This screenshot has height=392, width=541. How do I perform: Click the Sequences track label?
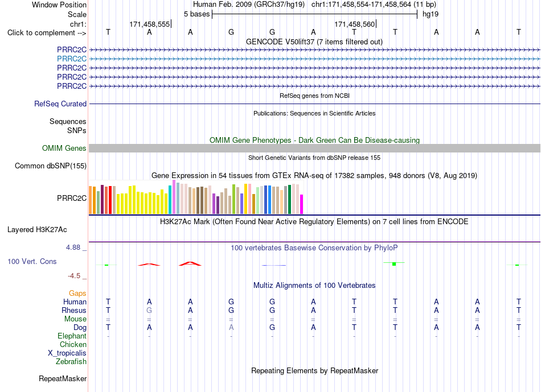(x=68, y=121)
